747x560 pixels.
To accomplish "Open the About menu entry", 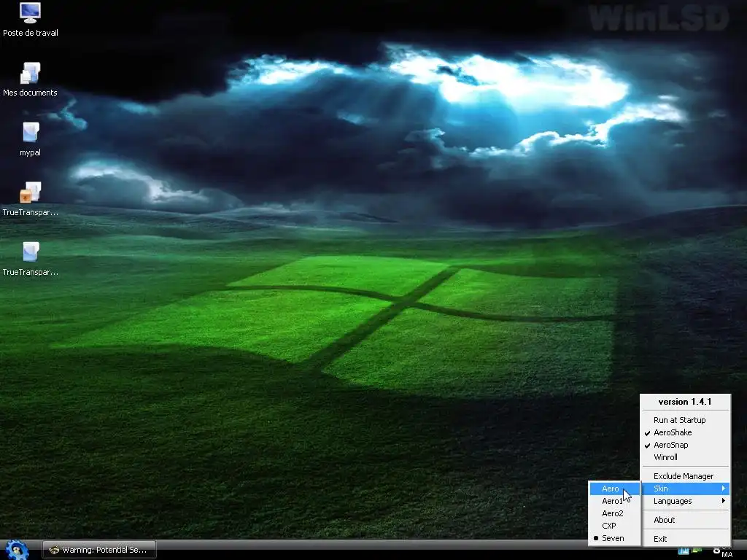I will tap(685, 520).
